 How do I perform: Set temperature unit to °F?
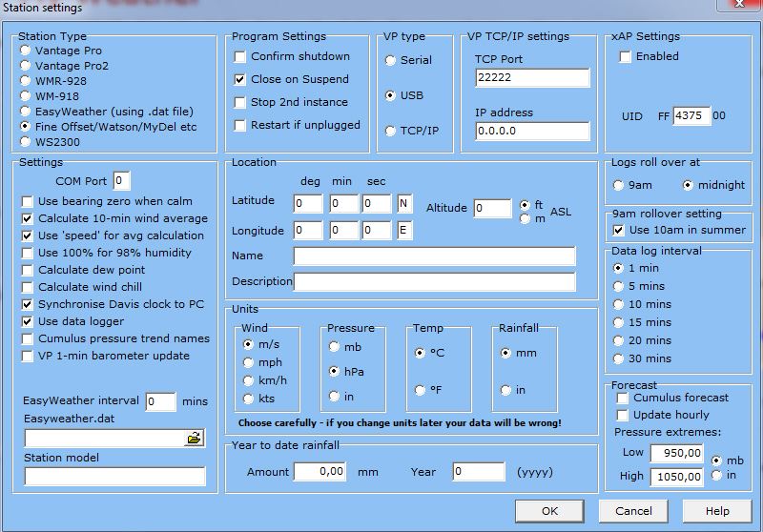point(421,390)
